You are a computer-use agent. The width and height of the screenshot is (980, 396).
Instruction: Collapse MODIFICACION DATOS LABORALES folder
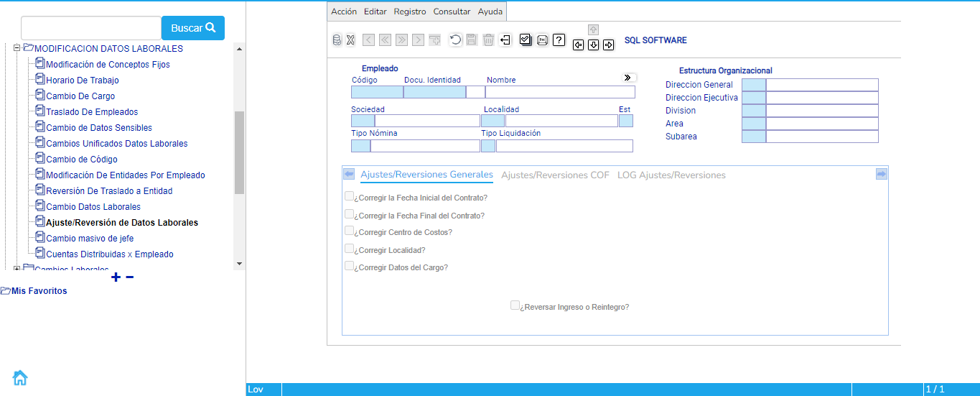coord(17,48)
